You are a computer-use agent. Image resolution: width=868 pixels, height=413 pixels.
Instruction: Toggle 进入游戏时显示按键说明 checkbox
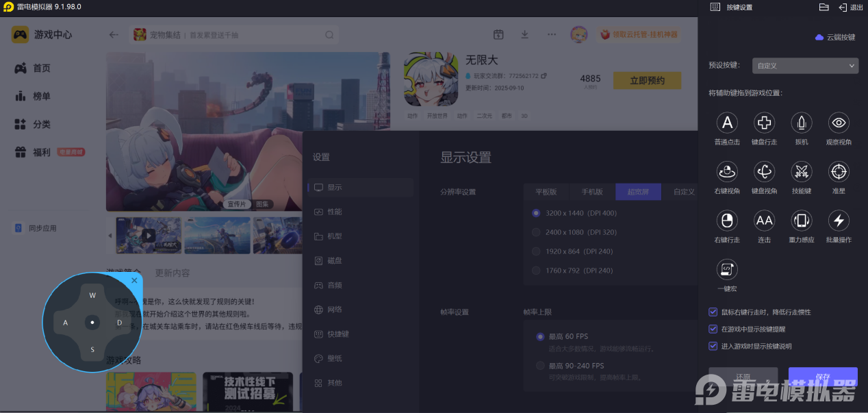[713, 346]
